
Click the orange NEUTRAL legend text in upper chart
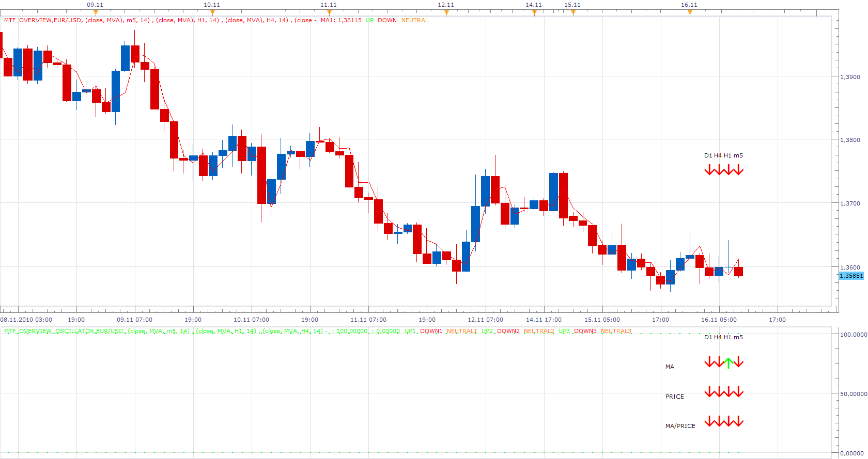click(415, 21)
